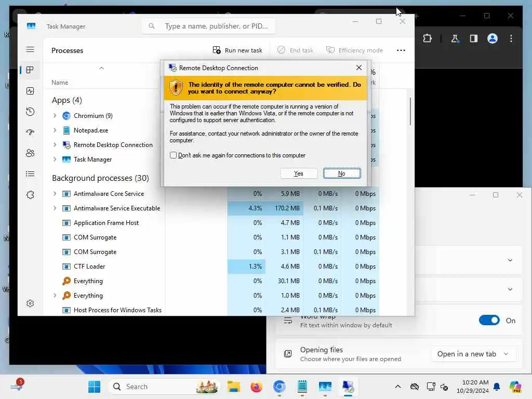Switch to Remote Desktop Connection taskbar icon

pos(348,387)
